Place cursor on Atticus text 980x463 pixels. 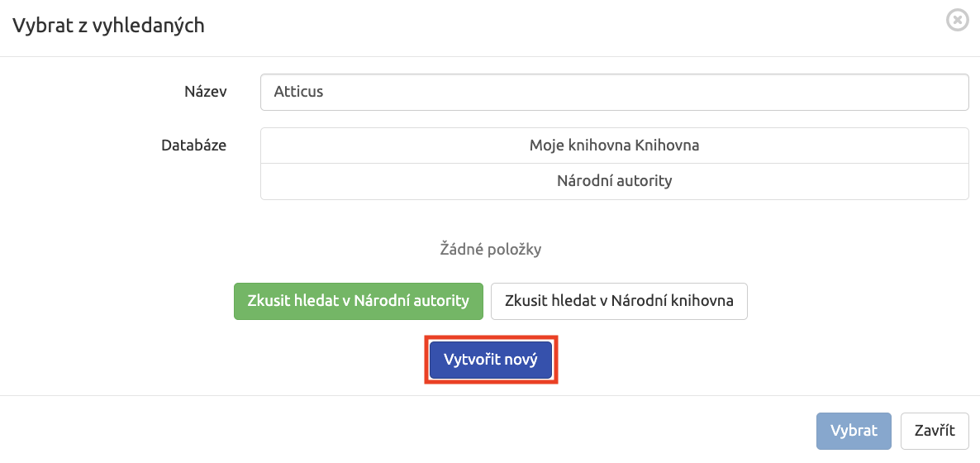298,92
